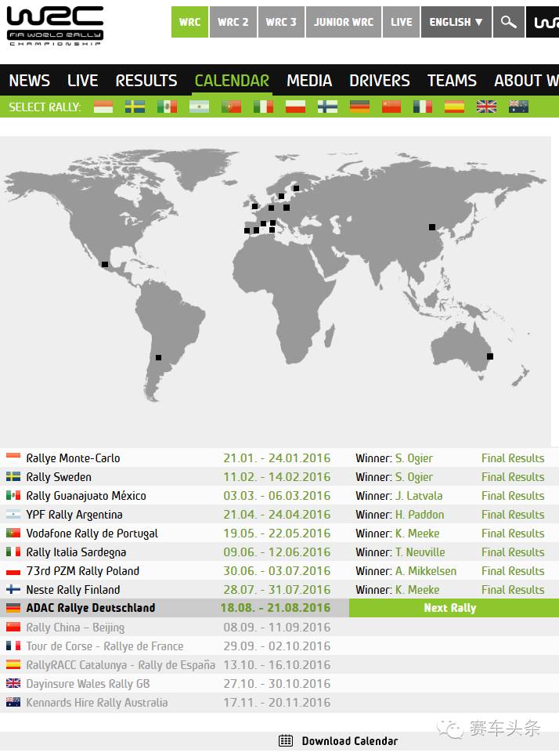Open the RESULTS menu

coord(146,81)
